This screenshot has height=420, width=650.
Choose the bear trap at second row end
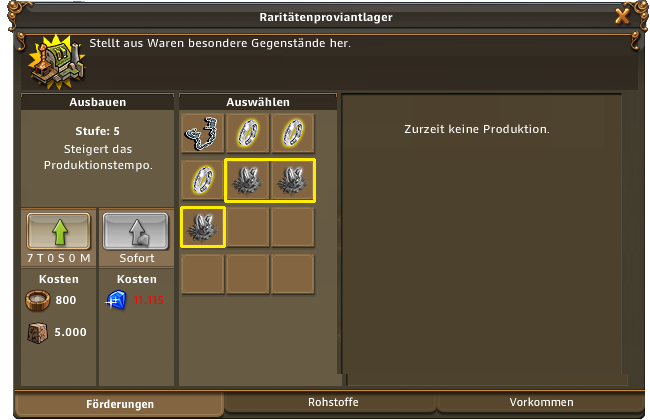293,180
